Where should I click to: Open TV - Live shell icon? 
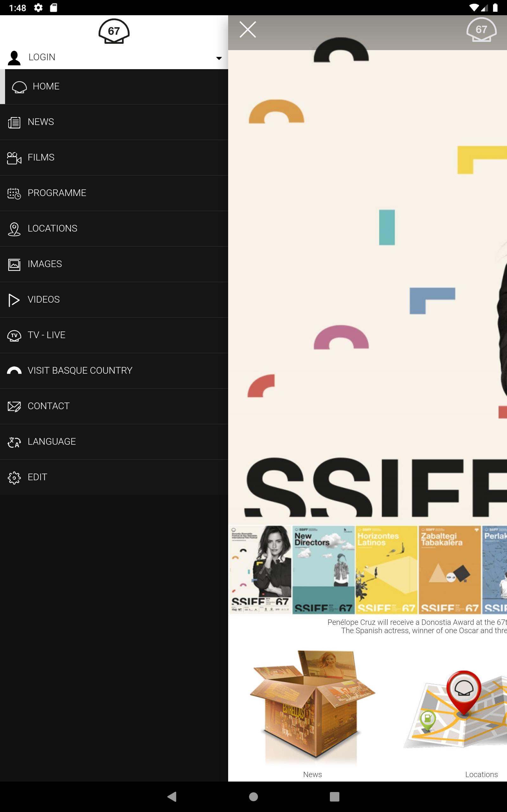[x=14, y=336]
